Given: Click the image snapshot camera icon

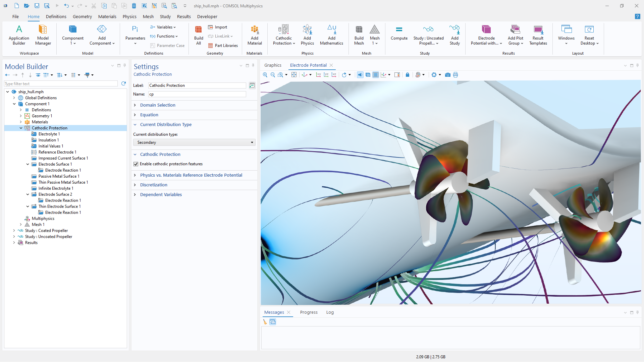Looking at the screenshot, I should pyautogui.click(x=447, y=75).
